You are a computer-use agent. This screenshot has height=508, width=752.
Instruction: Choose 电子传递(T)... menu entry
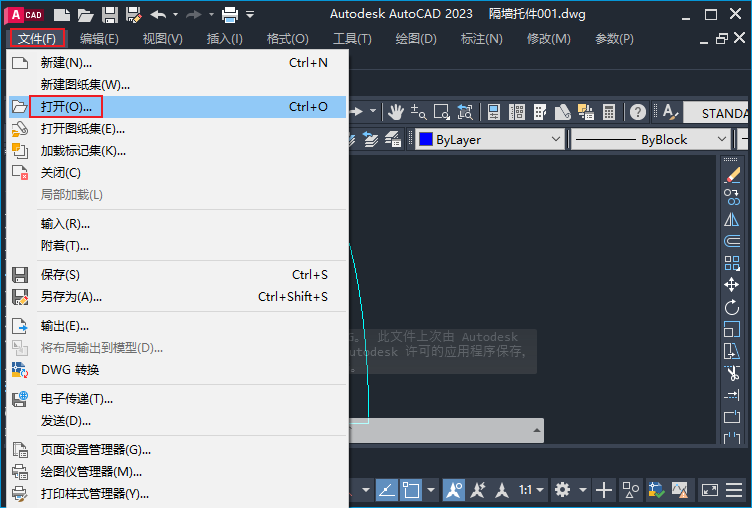click(177, 399)
